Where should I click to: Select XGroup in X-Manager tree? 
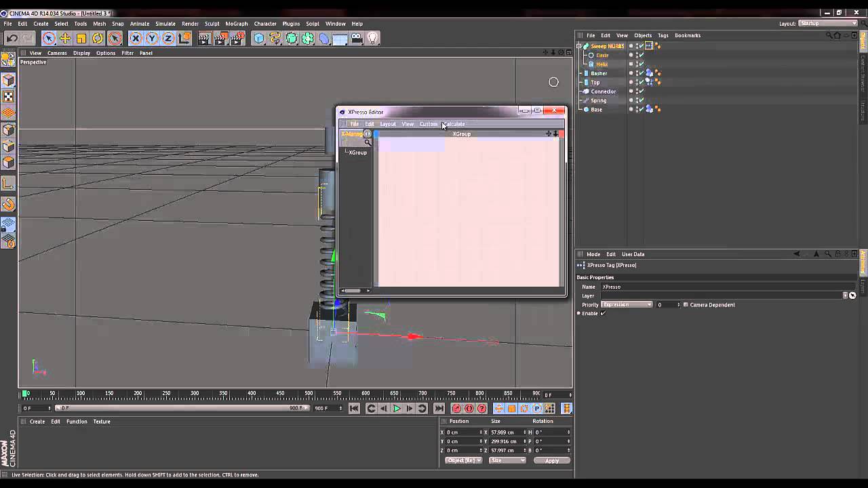[x=357, y=152]
